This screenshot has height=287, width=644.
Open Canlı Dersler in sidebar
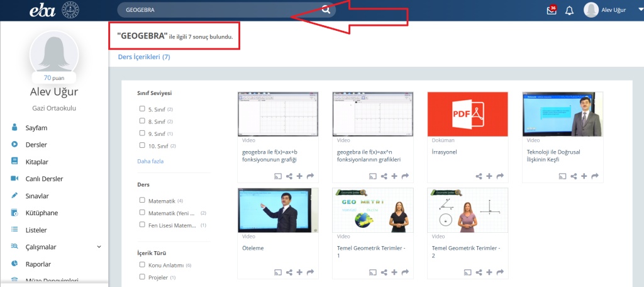(44, 179)
